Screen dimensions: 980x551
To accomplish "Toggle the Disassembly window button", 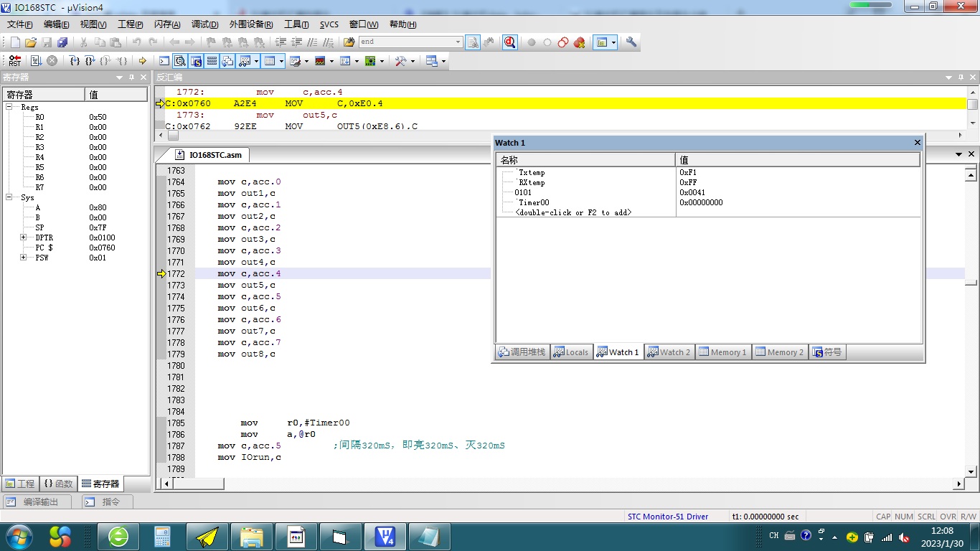I will (x=180, y=61).
